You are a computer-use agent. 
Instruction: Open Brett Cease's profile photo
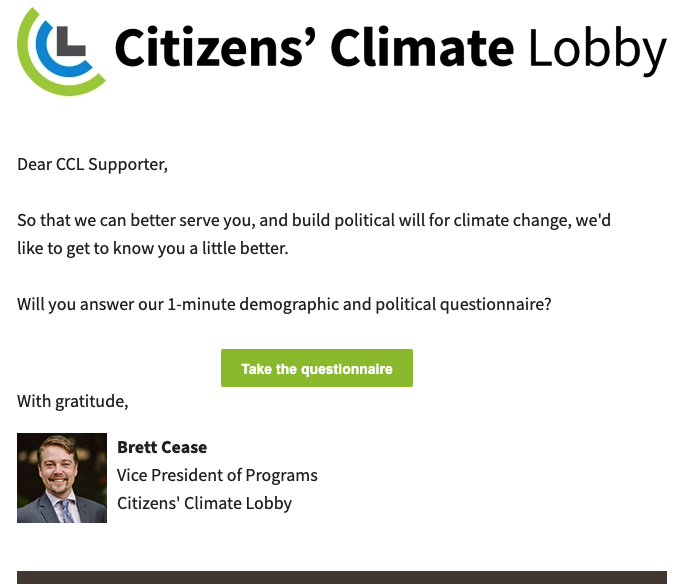tap(62, 478)
